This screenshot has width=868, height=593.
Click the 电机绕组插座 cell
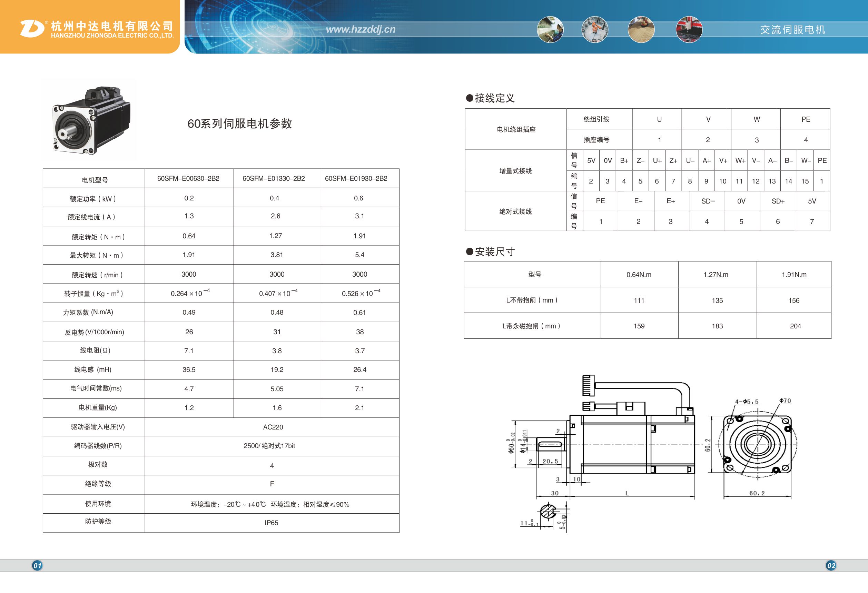[516, 129]
